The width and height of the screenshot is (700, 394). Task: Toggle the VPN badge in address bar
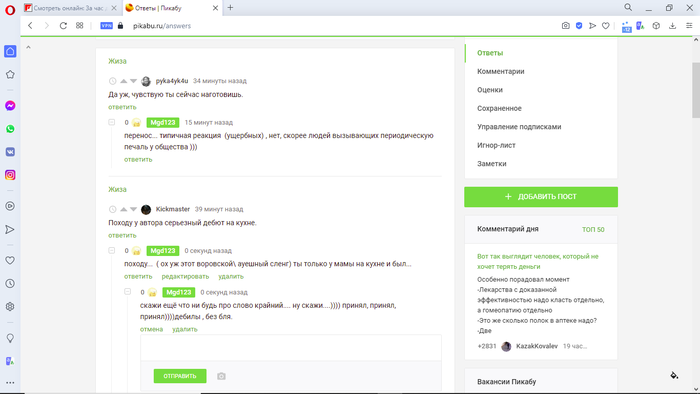point(107,26)
